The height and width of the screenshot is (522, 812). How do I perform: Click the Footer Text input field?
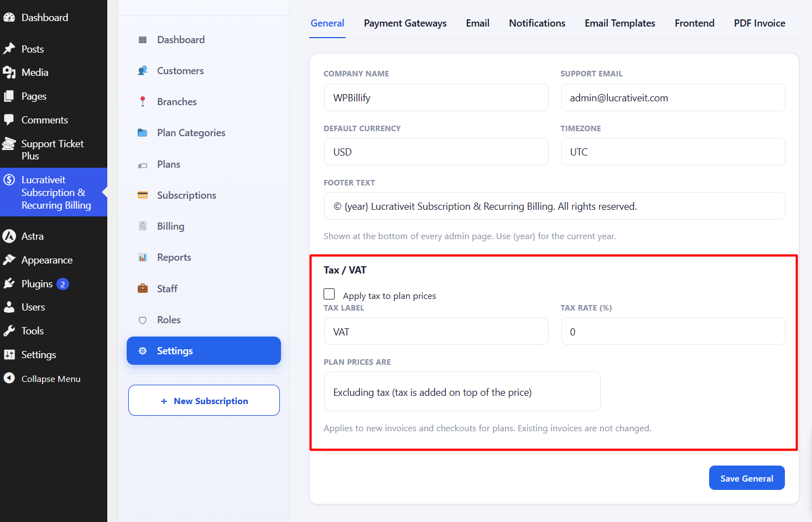pyautogui.click(x=555, y=206)
